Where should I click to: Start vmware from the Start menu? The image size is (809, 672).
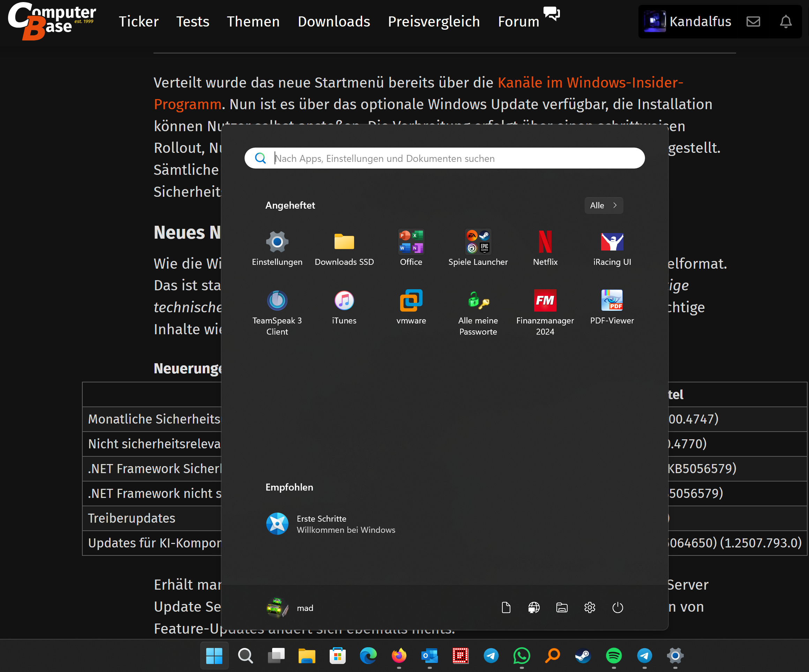pos(411,300)
